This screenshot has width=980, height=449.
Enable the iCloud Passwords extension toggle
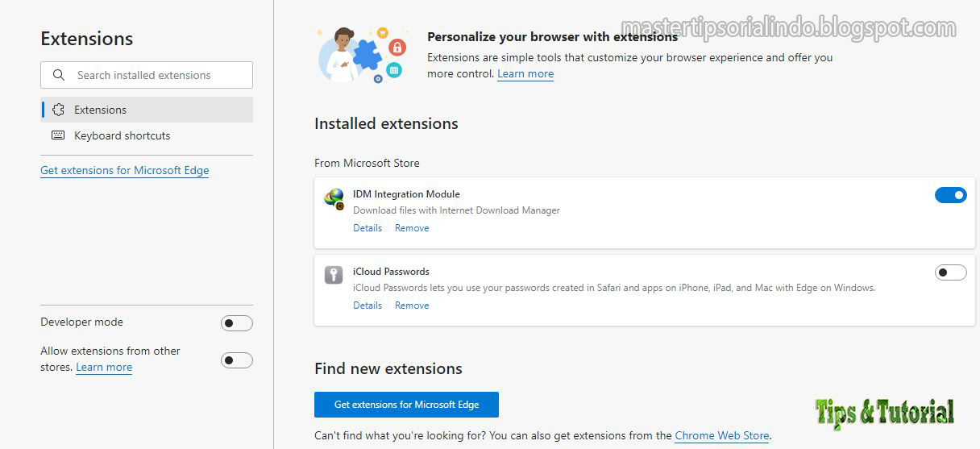coord(950,272)
